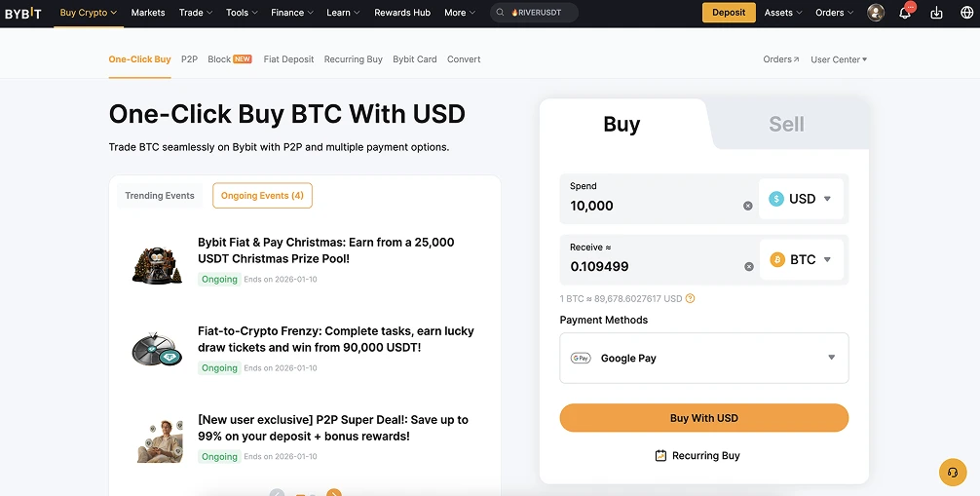Click the previous events arrow
980x496 pixels.
click(x=277, y=493)
